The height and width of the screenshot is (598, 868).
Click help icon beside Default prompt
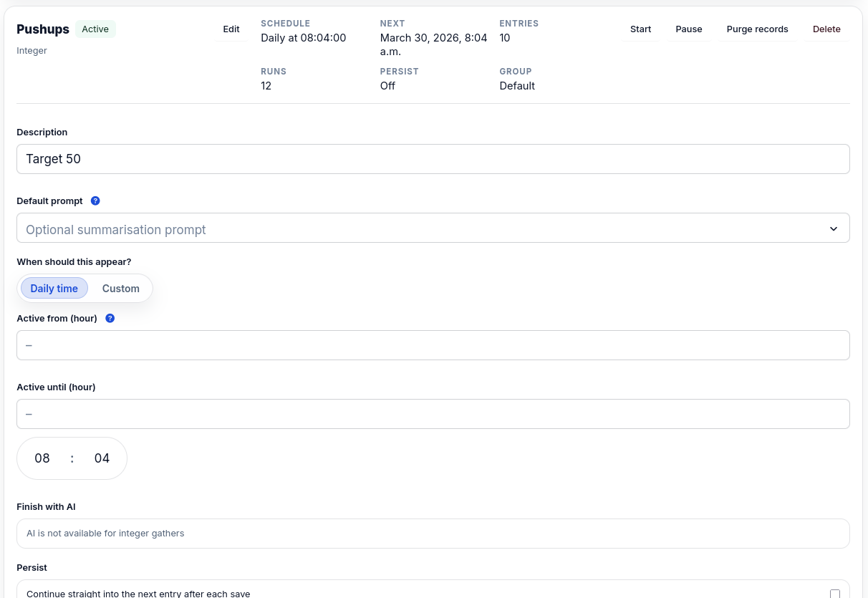[95, 201]
